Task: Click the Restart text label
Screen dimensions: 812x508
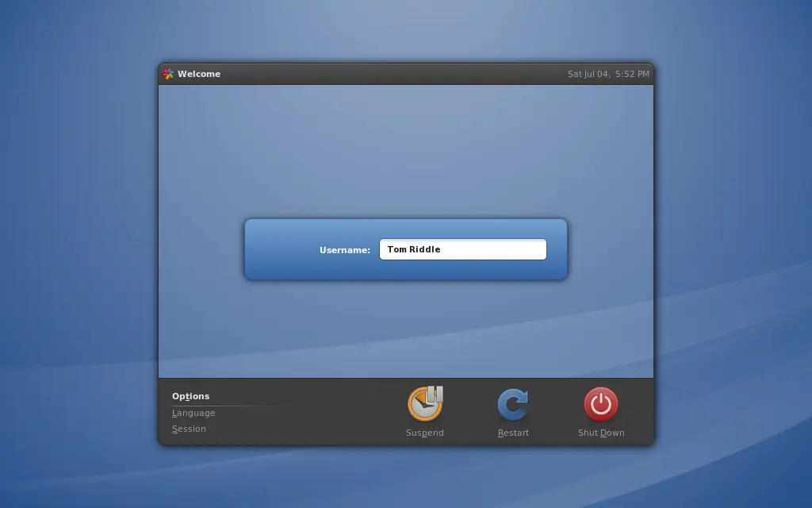Action: pyautogui.click(x=513, y=433)
